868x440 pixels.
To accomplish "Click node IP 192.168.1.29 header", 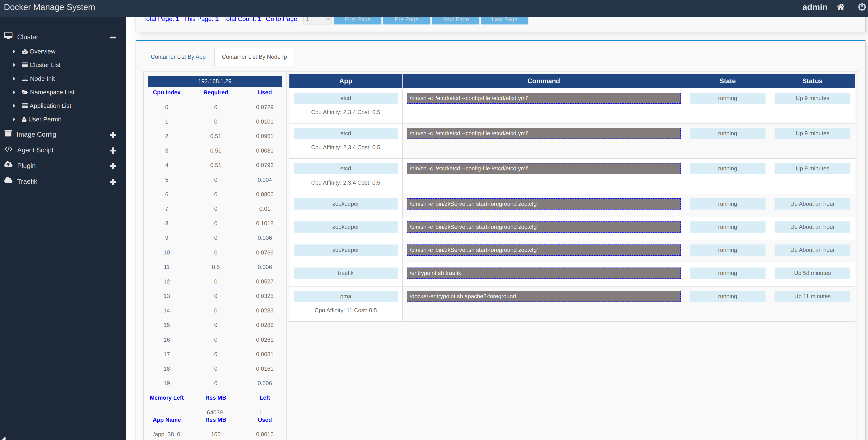I will [215, 81].
